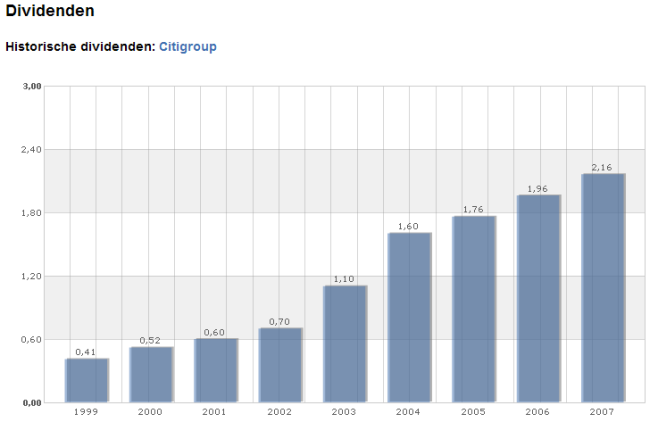Select the 2001 dividend bar
The width and height of the screenshot is (650, 422).
click(216, 371)
